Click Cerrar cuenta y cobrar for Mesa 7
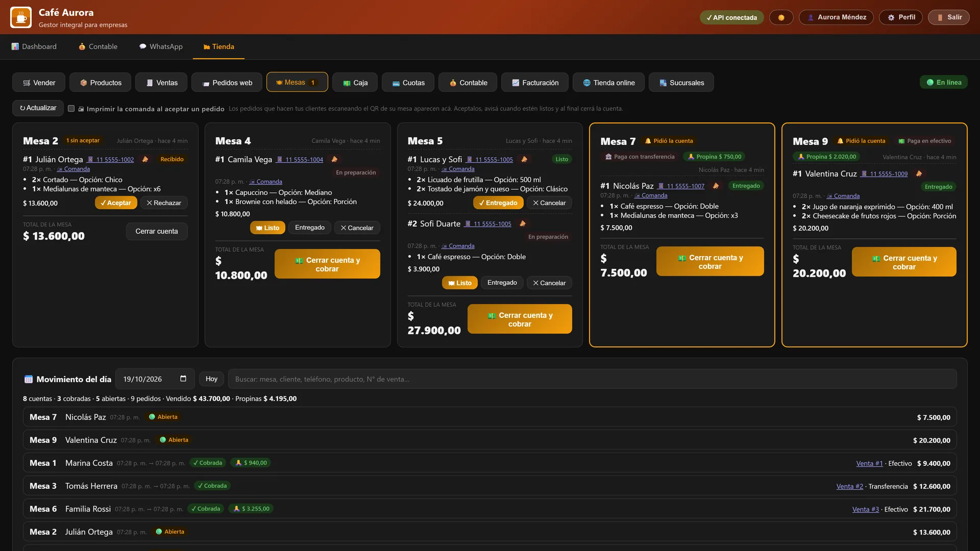The image size is (980, 551). tap(710, 262)
